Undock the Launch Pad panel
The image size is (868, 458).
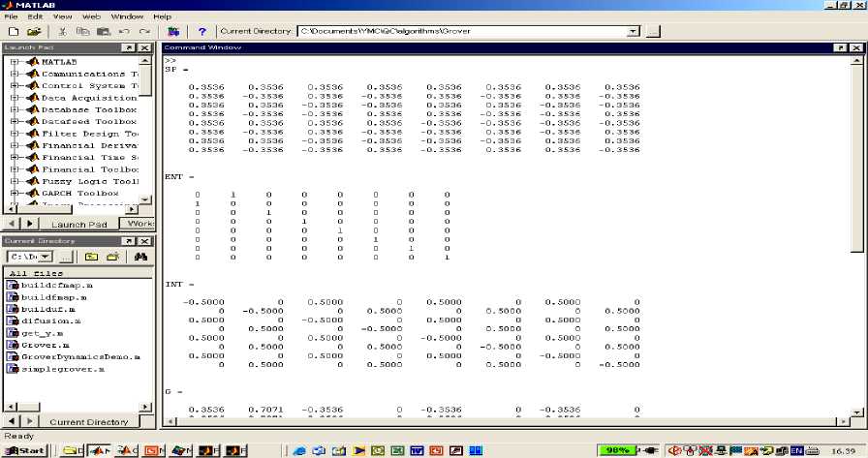pyautogui.click(x=129, y=48)
